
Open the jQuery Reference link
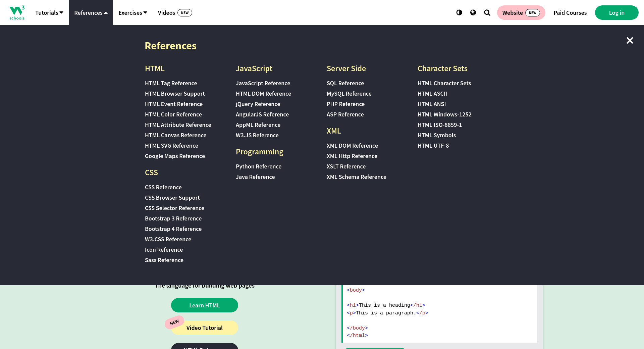click(x=258, y=104)
